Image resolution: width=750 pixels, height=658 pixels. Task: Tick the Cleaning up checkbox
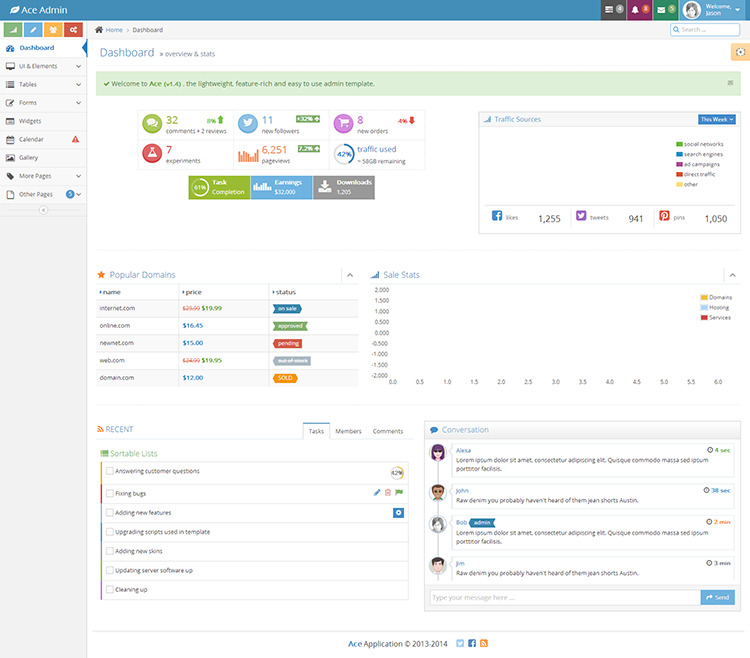[x=110, y=590]
